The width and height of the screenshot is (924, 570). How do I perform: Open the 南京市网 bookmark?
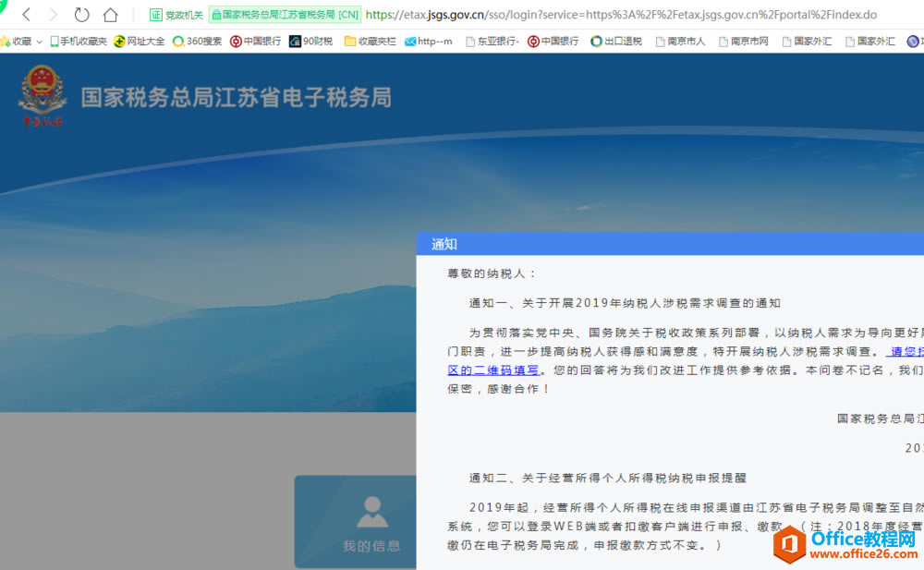coord(744,42)
